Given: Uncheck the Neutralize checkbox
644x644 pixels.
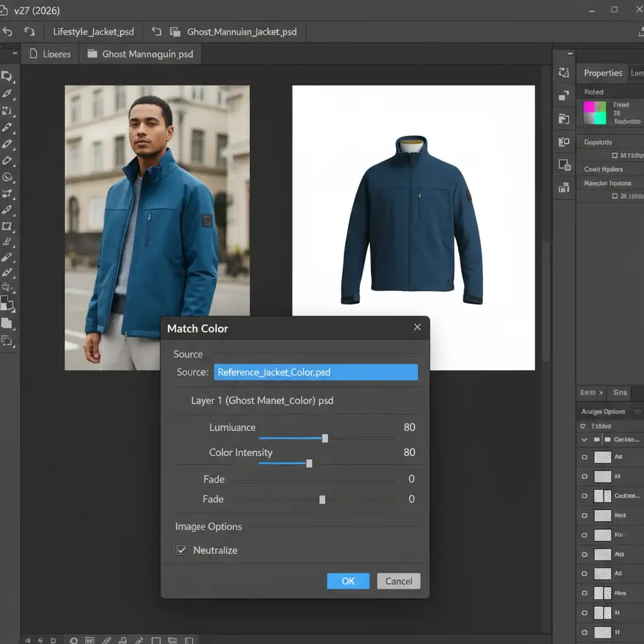Looking at the screenshot, I should pos(181,550).
